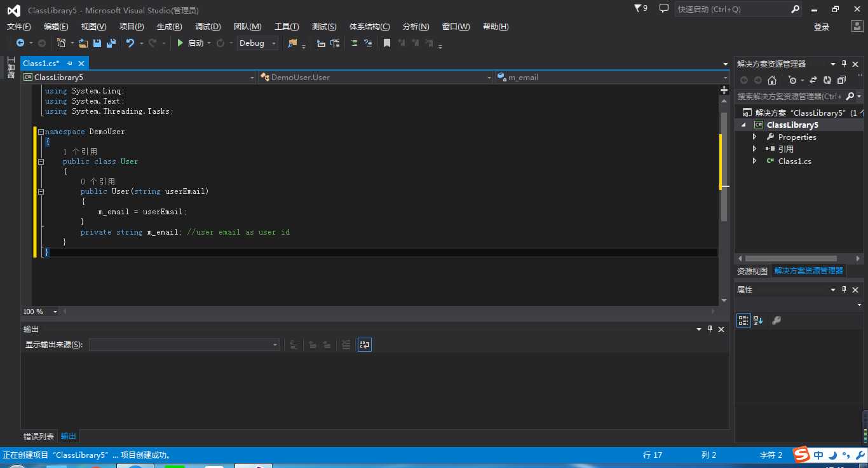
Task: Collapse the User constructor block
Action: pyautogui.click(x=41, y=191)
